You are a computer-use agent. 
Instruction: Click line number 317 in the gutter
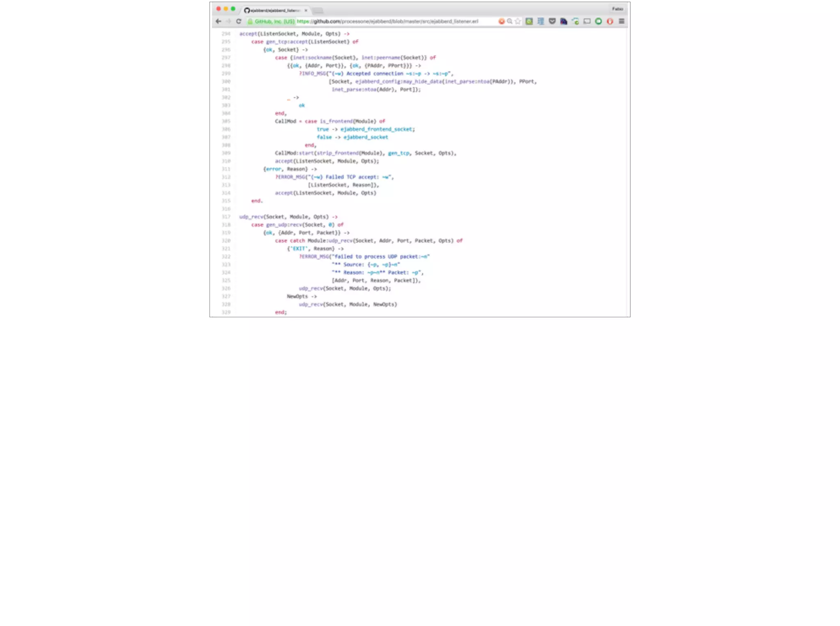coord(226,217)
